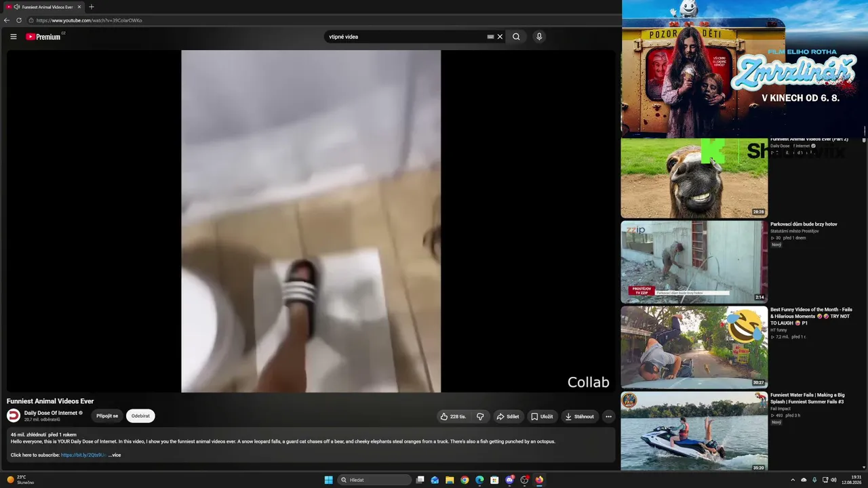Image resolution: width=868 pixels, height=488 pixels.
Task: Pause the video by clicking the player
Action: [x=311, y=221]
